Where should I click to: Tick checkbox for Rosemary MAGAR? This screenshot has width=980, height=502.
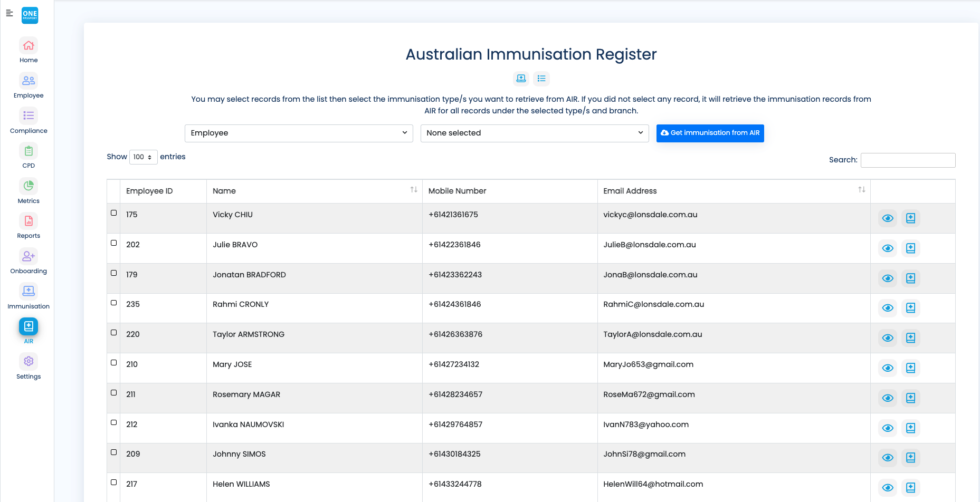[x=113, y=393]
